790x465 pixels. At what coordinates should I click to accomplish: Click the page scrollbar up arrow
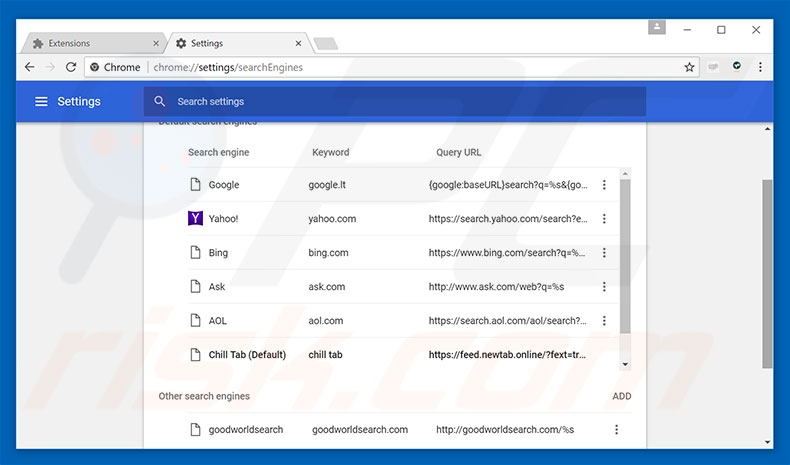pos(767,129)
